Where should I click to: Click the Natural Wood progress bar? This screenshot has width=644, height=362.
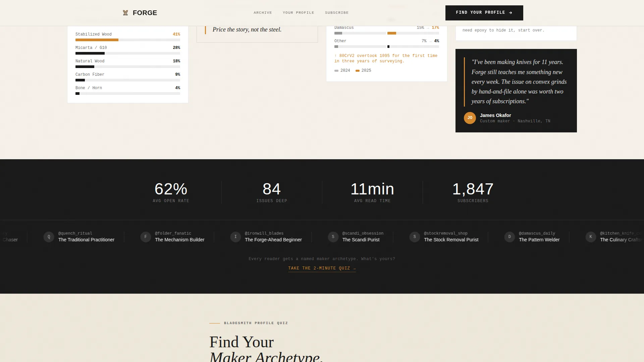pyautogui.click(x=128, y=67)
